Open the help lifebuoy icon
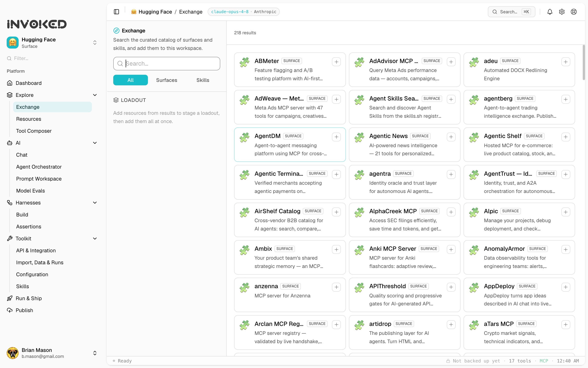Image resolution: width=588 pixels, height=368 pixels. [574, 12]
